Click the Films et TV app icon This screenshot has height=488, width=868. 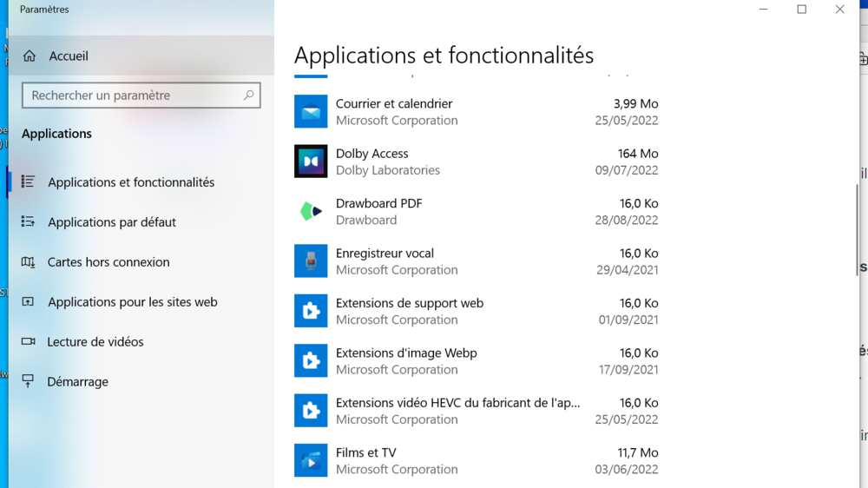point(311,460)
